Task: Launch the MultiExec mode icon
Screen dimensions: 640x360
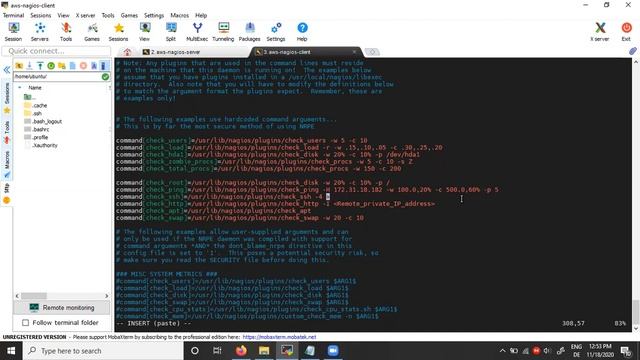Action: pyautogui.click(x=197, y=32)
